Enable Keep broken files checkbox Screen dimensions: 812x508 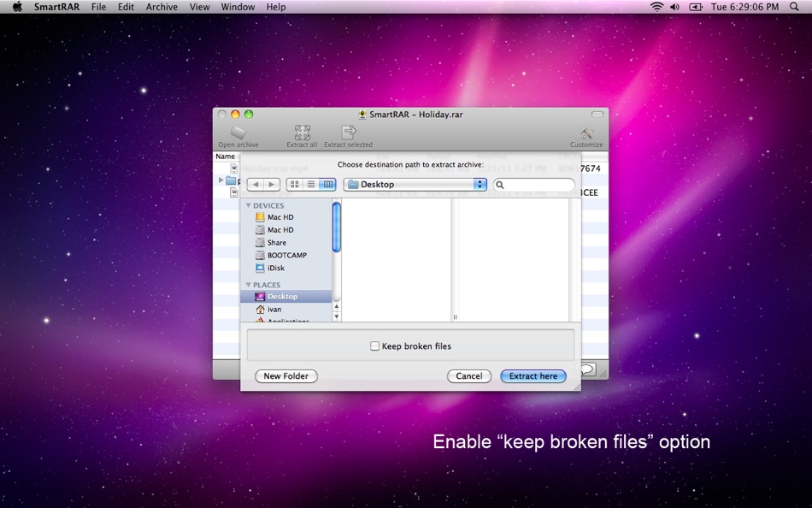pyautogui.click(x=375, y=346)
